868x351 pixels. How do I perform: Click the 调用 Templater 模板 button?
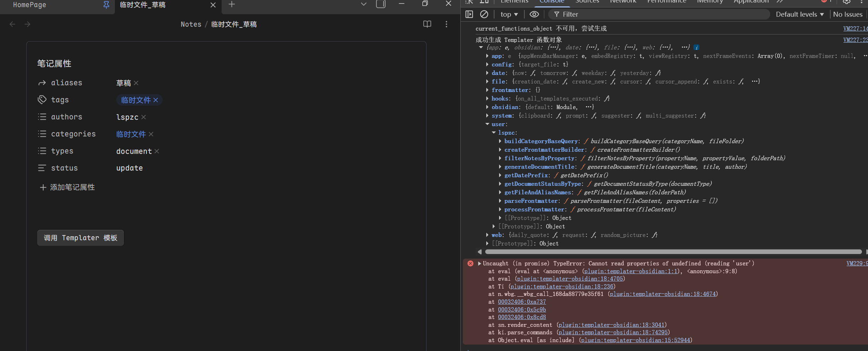(80, 238)
